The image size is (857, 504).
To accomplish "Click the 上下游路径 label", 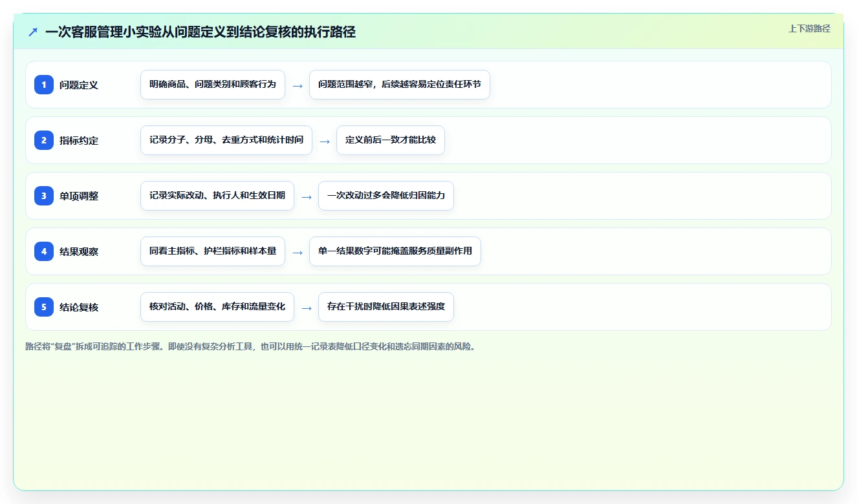I will click(x=809, y=28).
